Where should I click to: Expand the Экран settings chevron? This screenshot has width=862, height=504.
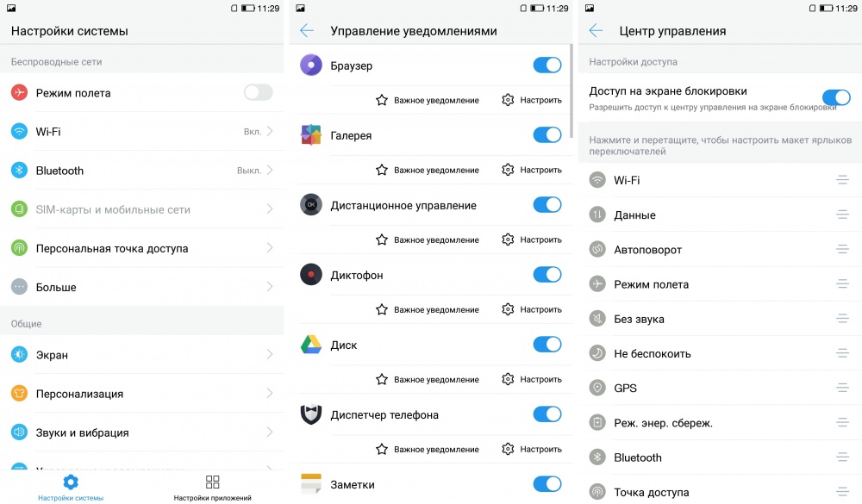tap(270, 355)
